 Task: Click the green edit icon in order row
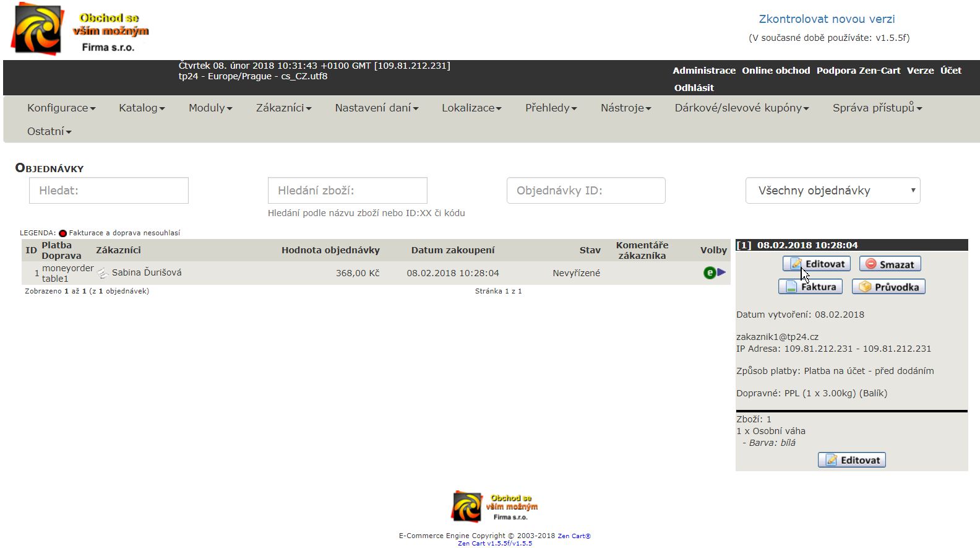pos(710,272)
